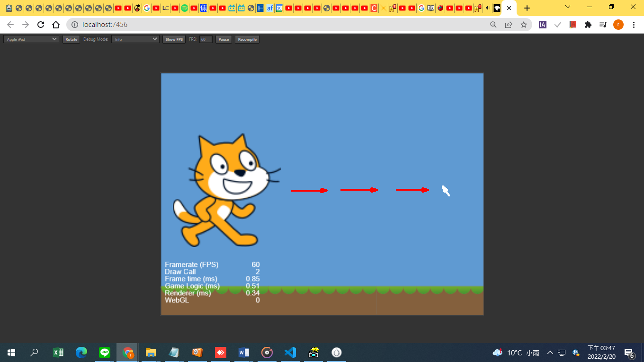Open a new browser tab
The image size is (644, 362).
coord(527,8)
